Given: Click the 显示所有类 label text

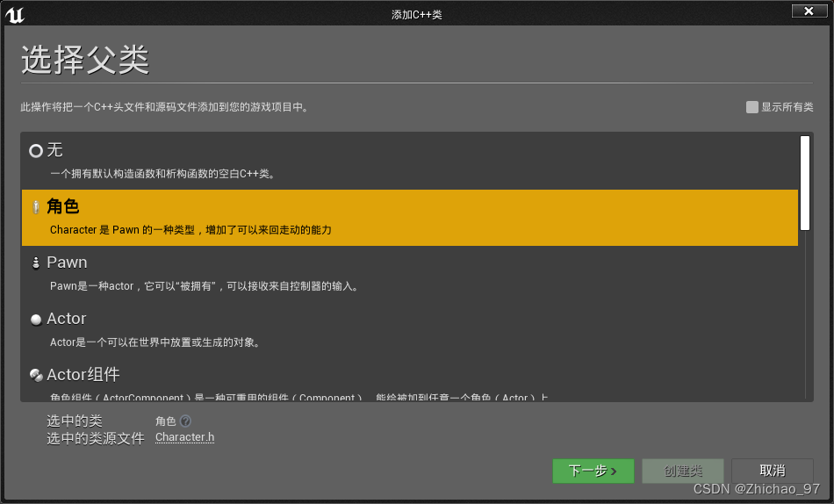Looking at the screenshot, I should tap(787, 107).
